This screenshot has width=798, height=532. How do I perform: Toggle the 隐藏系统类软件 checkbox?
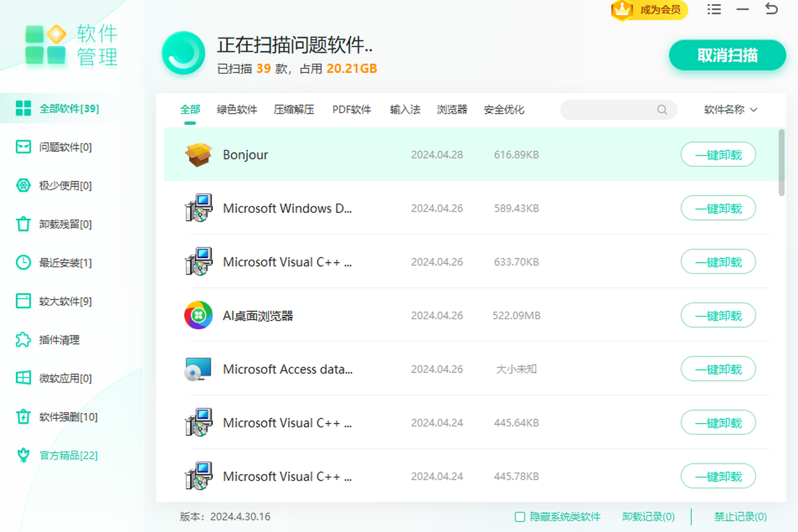520,517
